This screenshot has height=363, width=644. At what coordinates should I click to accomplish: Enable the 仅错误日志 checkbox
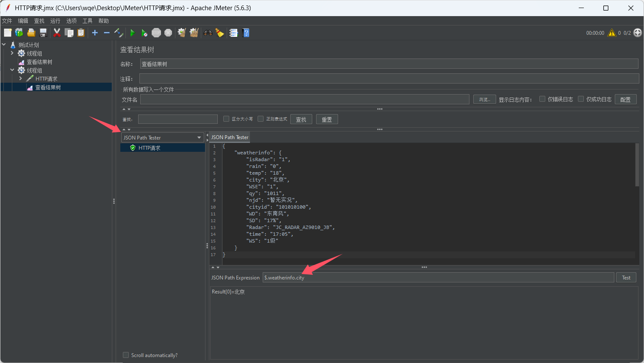coord(542,99)
